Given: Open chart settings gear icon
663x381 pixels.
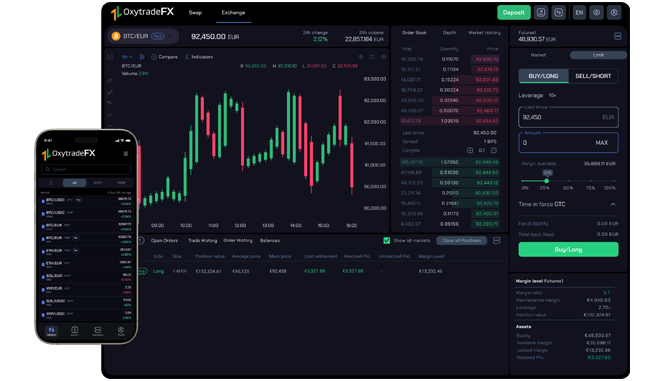Looking at the screenshot, I should (x=361, y=57).
